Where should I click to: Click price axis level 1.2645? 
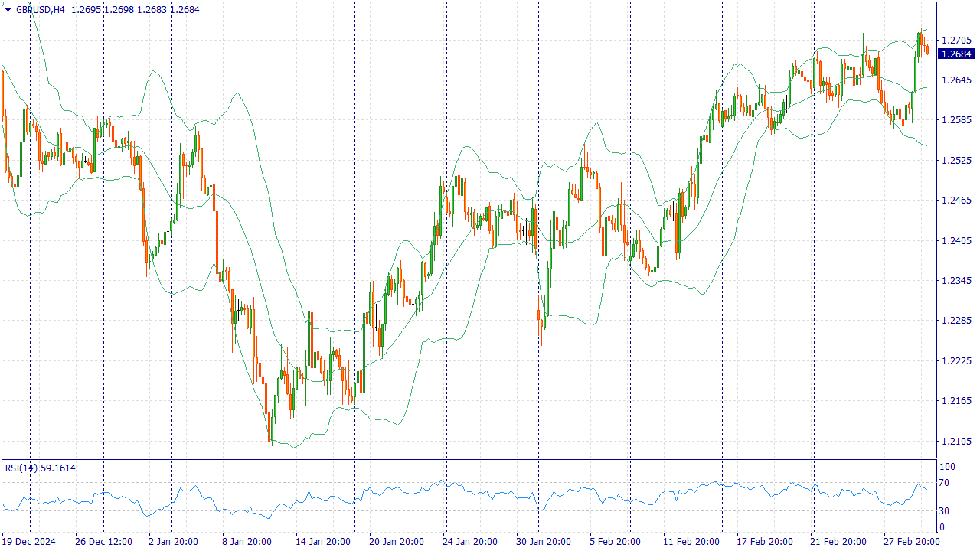[x=955, y=80]
